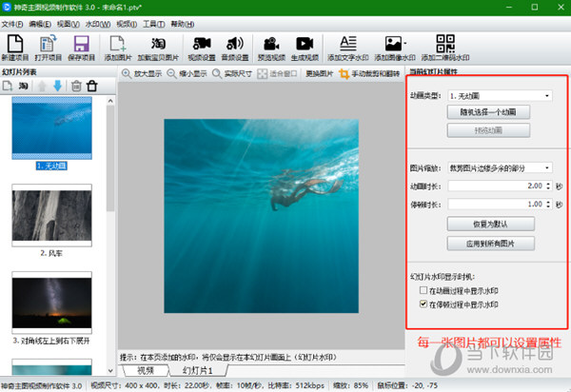Image resolution: width=571 pixels, height=392 pixels.
Task: Zoom in with 放大显示
Action: pyautogui.click(x=142, y=73)
